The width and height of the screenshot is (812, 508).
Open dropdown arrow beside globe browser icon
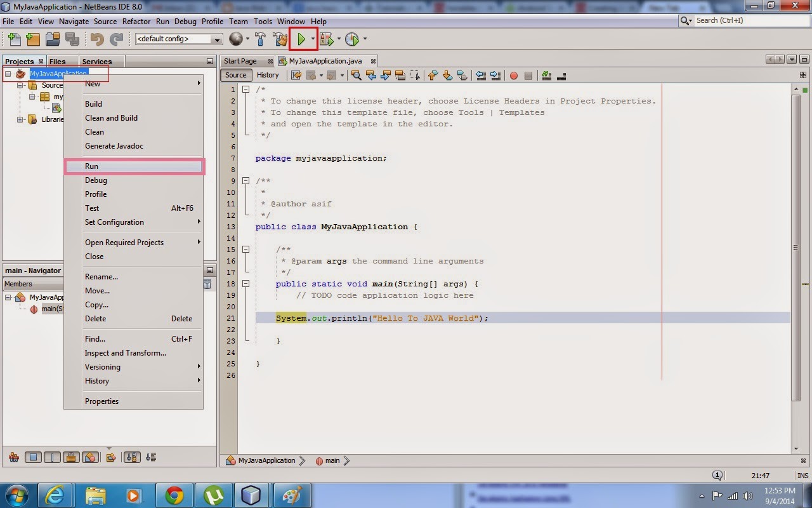pyautogui.click(x=247, y=39)
